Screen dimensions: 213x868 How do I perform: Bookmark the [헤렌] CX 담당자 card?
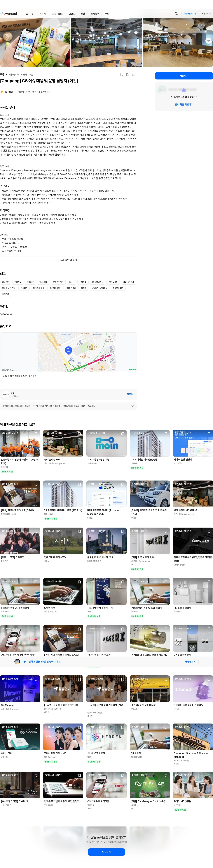point(122,727)
